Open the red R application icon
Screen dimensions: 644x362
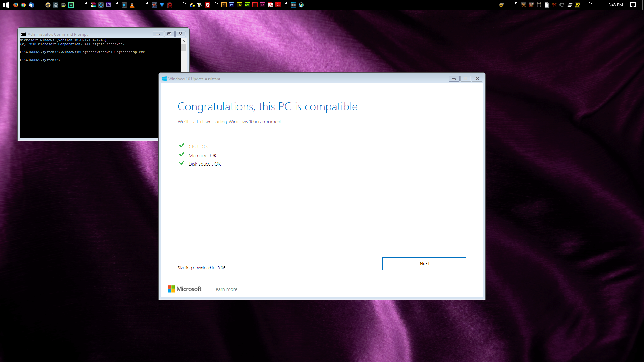click(170, 5)
